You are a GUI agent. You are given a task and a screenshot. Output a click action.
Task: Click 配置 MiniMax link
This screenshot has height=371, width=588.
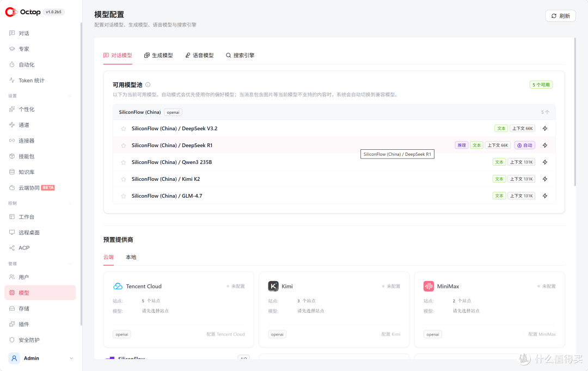pos(542,334)
